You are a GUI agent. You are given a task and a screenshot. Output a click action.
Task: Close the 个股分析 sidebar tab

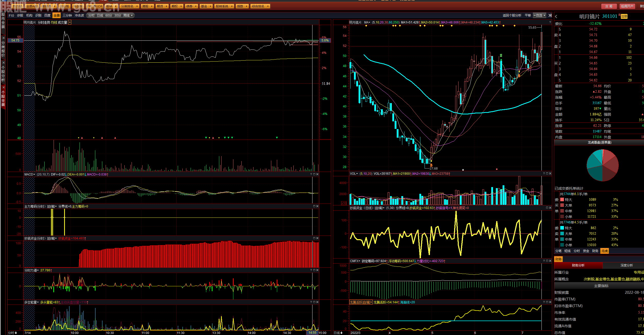tap(3, 63)
